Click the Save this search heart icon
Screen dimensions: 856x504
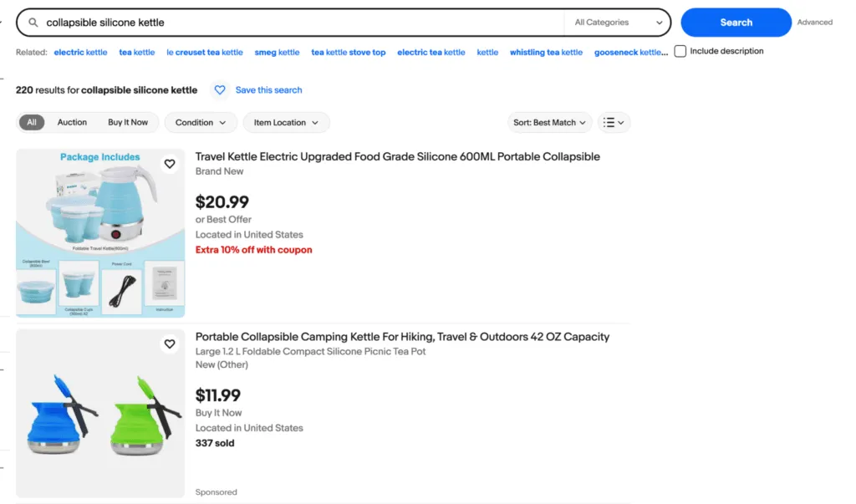[x=219, y=89]
